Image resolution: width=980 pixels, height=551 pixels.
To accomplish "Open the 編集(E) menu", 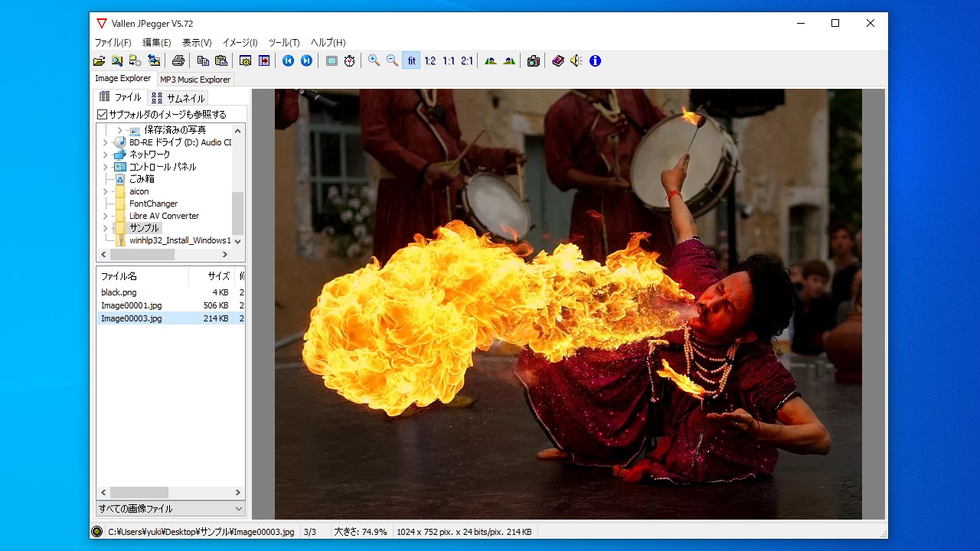I will click(x=157, y=43).
